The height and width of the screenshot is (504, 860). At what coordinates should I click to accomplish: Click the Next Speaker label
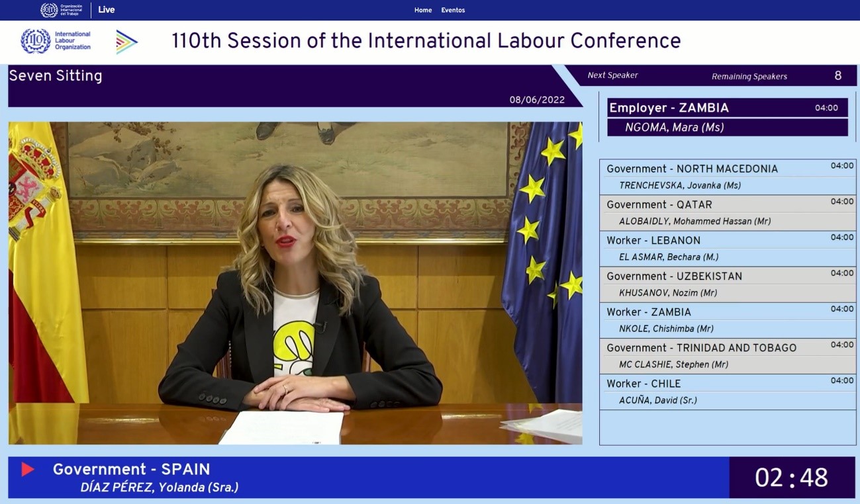(613, 75)
